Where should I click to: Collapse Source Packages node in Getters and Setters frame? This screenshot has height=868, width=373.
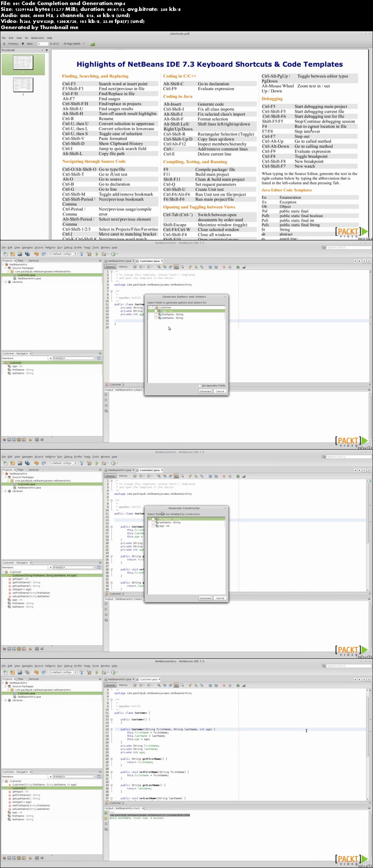pyautogui.click(x=5, y=268)
